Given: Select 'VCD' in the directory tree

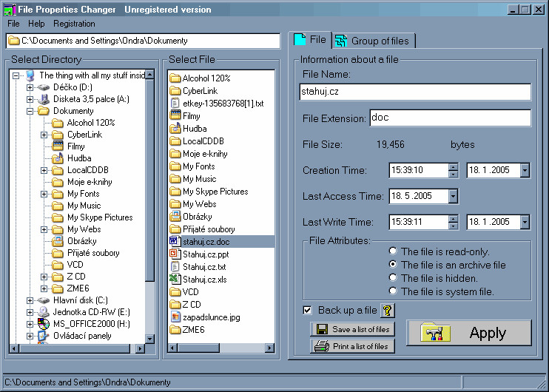Looking at the screenshot, I should click(x=75, y=265).
